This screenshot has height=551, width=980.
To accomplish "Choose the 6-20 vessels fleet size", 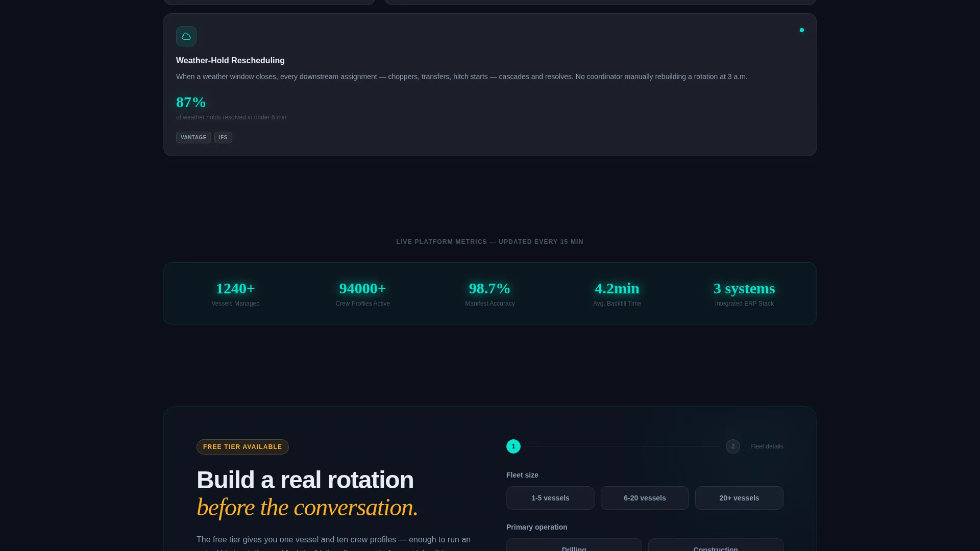I will click(645, 498).
